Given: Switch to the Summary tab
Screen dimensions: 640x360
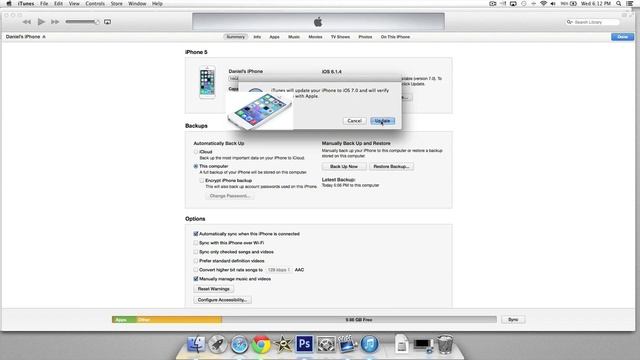Looking at the screenshot, I should 236,37.
